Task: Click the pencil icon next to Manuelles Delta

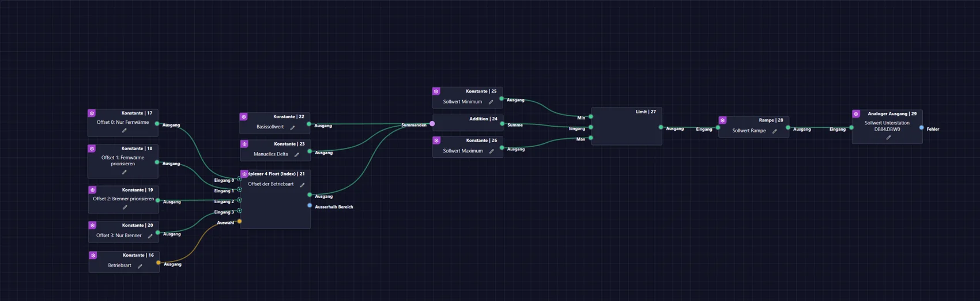Action: (x=297, y=154)
